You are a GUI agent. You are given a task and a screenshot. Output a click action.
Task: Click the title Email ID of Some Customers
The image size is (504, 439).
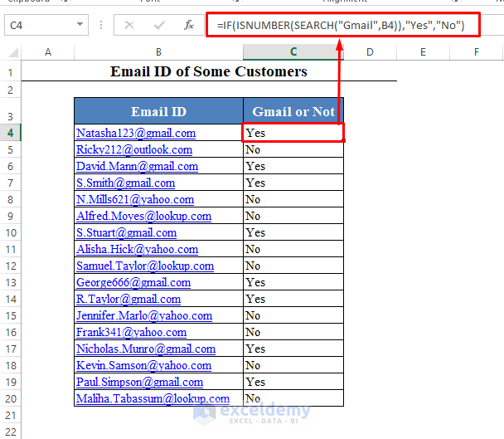click(209, 71)
